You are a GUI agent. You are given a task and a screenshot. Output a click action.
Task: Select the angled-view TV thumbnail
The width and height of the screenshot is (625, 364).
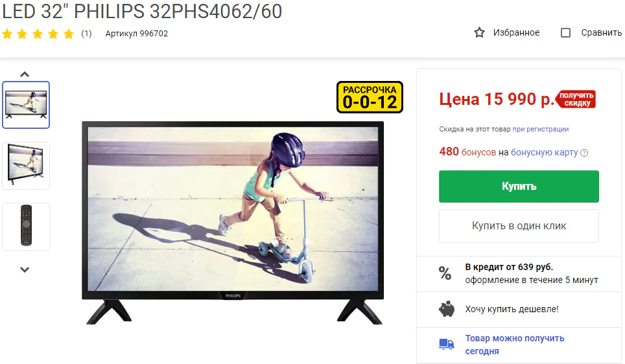[26, 166]
